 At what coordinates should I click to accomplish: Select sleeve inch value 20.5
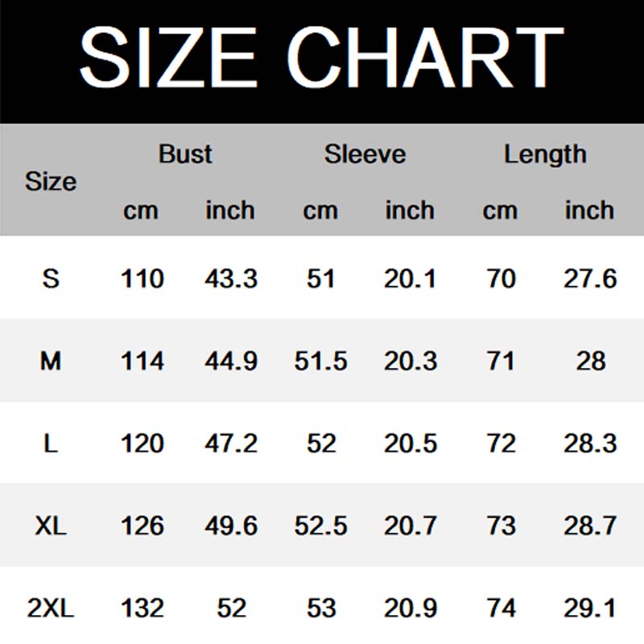click(x=410, y=444)
